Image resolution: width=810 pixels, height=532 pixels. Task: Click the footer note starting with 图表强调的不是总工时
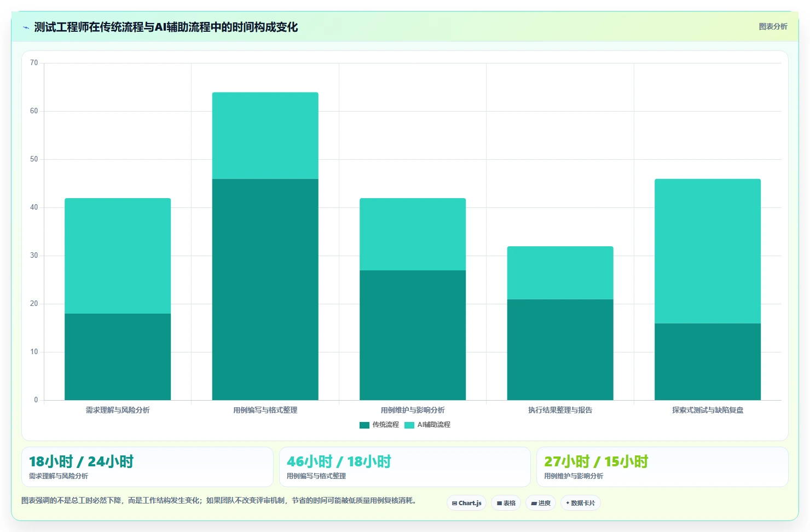[221, 500]
